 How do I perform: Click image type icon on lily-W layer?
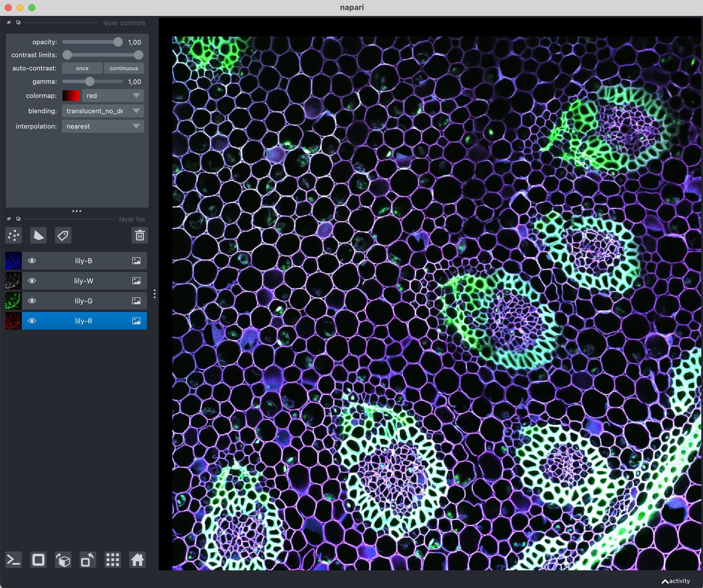pyautogui.click(x=136, y=281)
